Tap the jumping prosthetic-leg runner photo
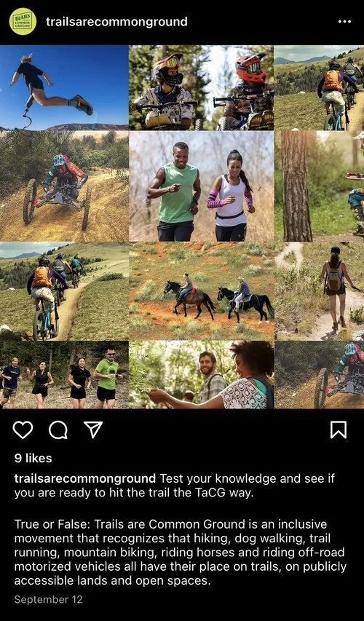Screen dimensions: 364x621 pyautogui.click(x=64, y=87)
